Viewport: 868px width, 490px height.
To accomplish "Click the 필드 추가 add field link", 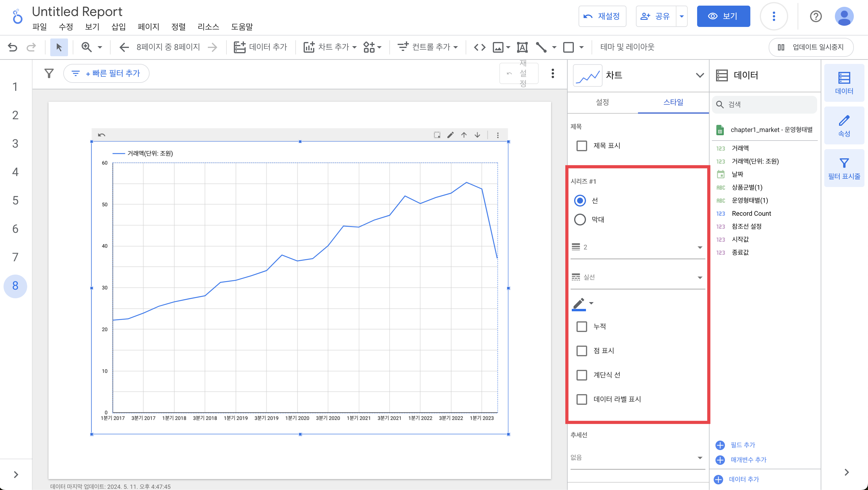I will (742, 445).
